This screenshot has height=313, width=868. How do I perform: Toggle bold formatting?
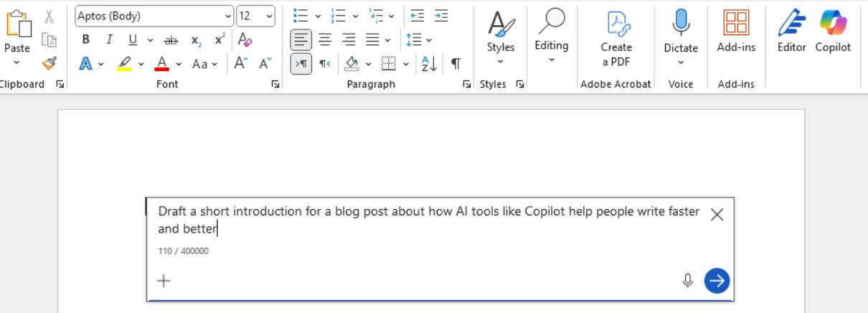click(x=86, y=39)
